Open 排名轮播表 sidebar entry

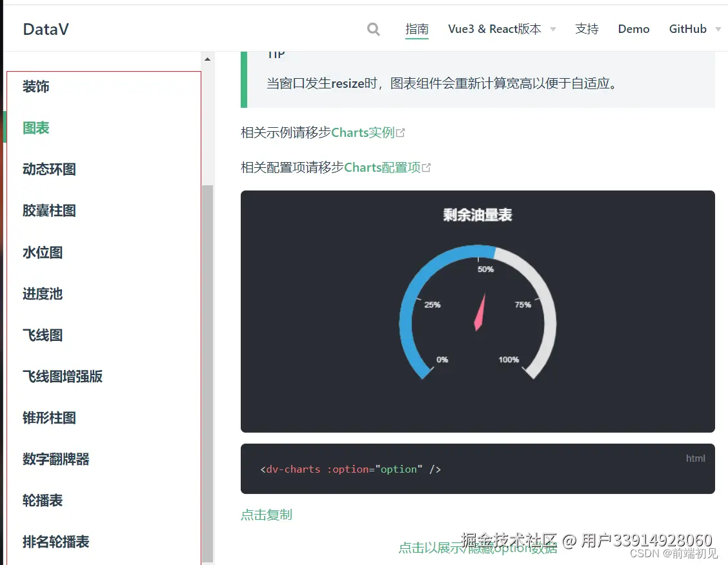coord(56,542)
